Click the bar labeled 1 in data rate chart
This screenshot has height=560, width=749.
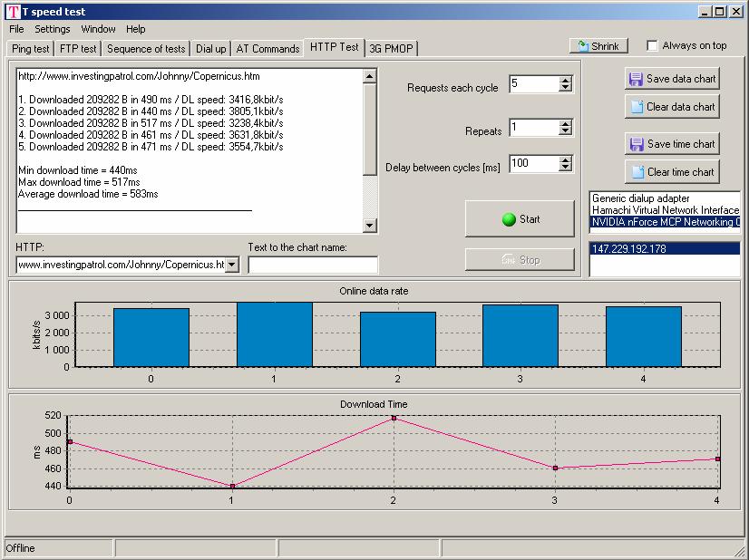pos(275,334)
